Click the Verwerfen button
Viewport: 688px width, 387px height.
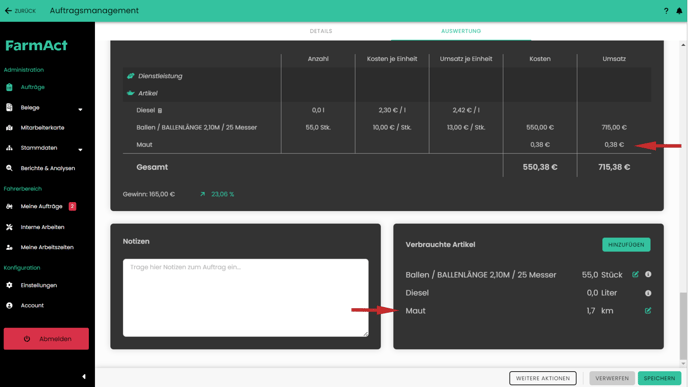pyautogui.click(x=612, y=378)
